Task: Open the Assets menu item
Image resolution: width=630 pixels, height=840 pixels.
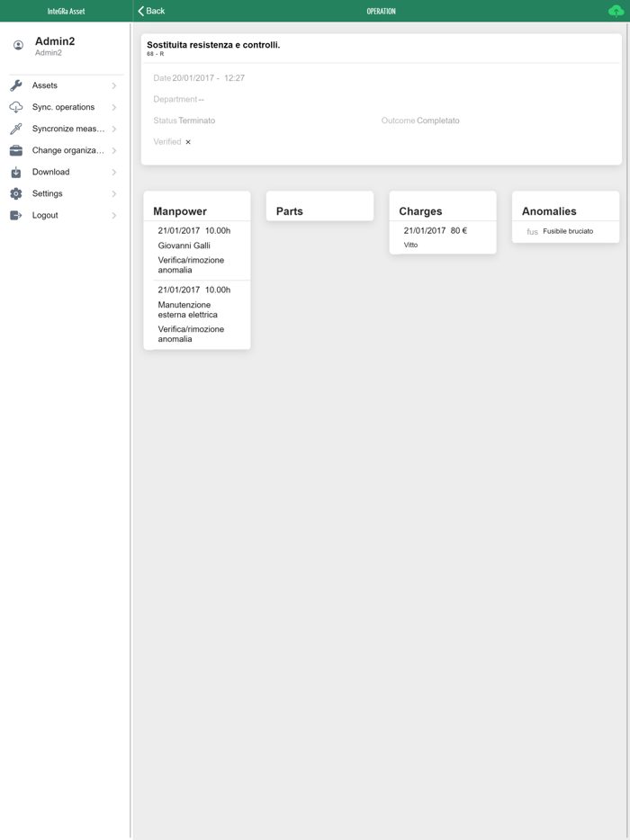Action: [63, 85]
